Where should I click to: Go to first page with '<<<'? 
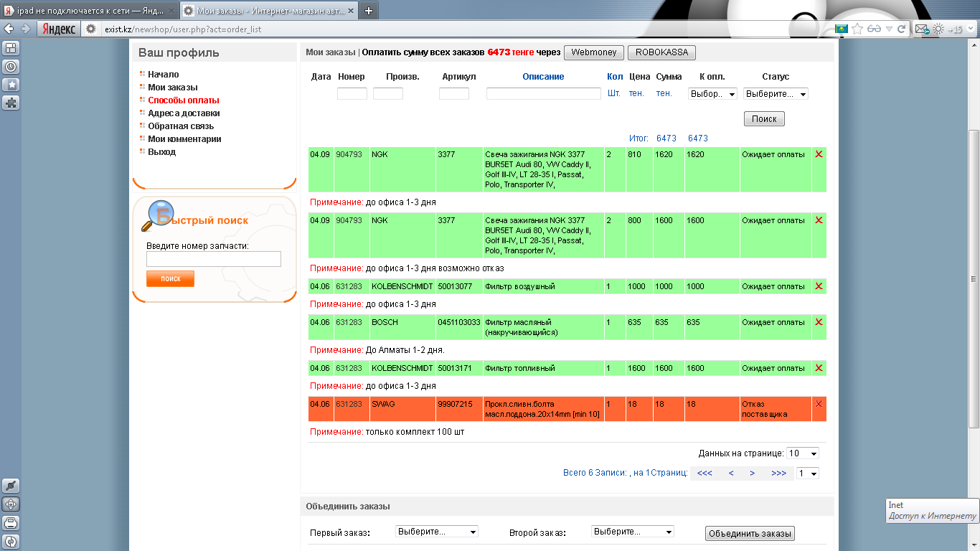pyautogui.click(x=705, y=474)
